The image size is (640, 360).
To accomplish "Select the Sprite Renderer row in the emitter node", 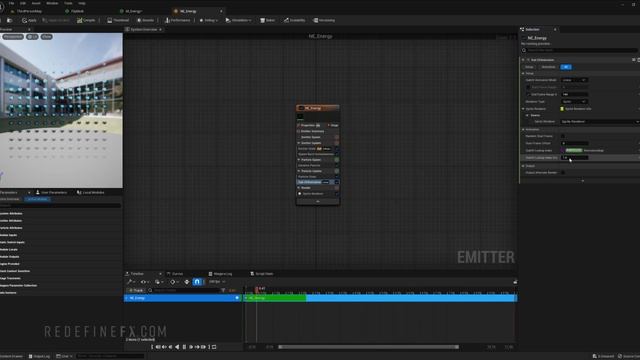I will 318,193.
